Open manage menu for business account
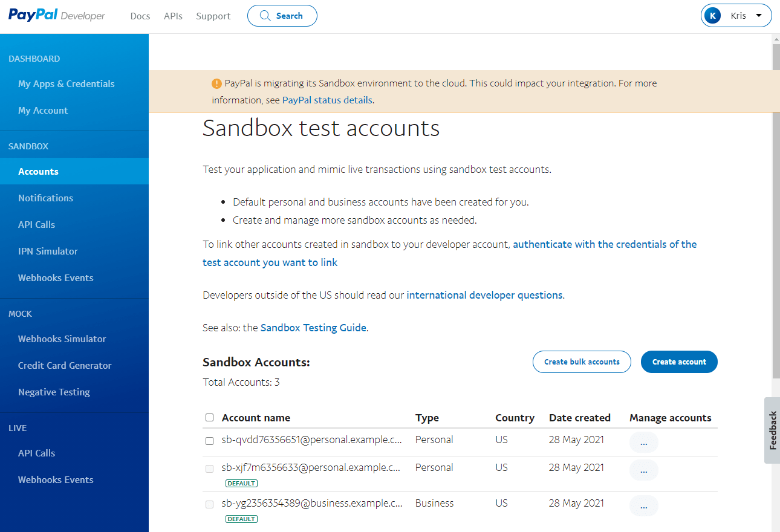The width and height of the screenshot is (780, 532). [x=643, y=506]
